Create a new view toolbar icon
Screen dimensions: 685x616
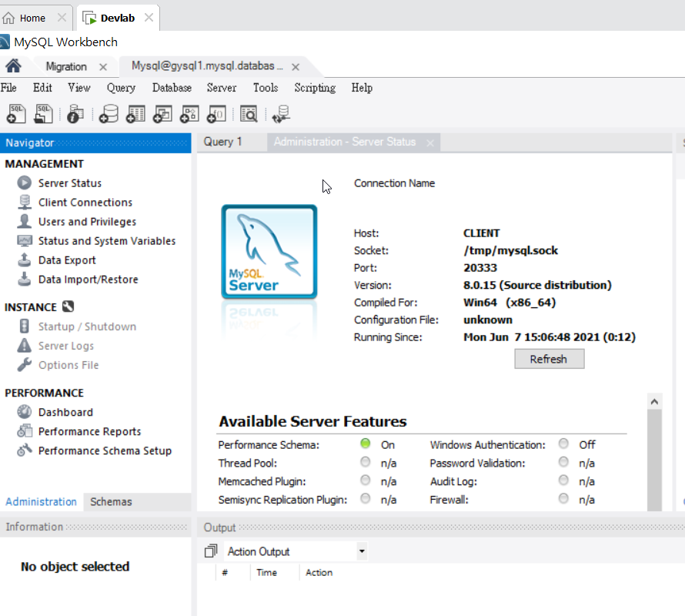(162, 114)
